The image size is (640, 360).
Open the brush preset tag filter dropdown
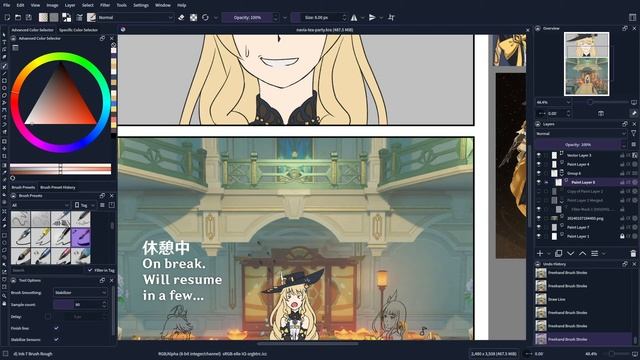(40, 205)
